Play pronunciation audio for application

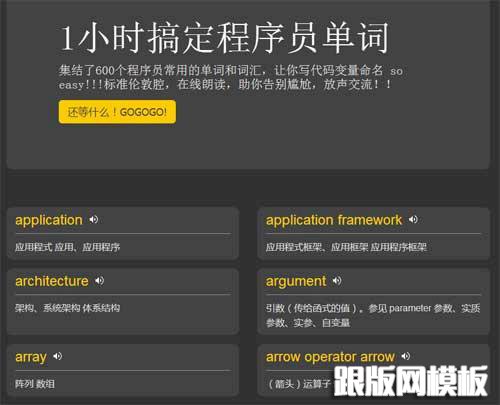93,219
